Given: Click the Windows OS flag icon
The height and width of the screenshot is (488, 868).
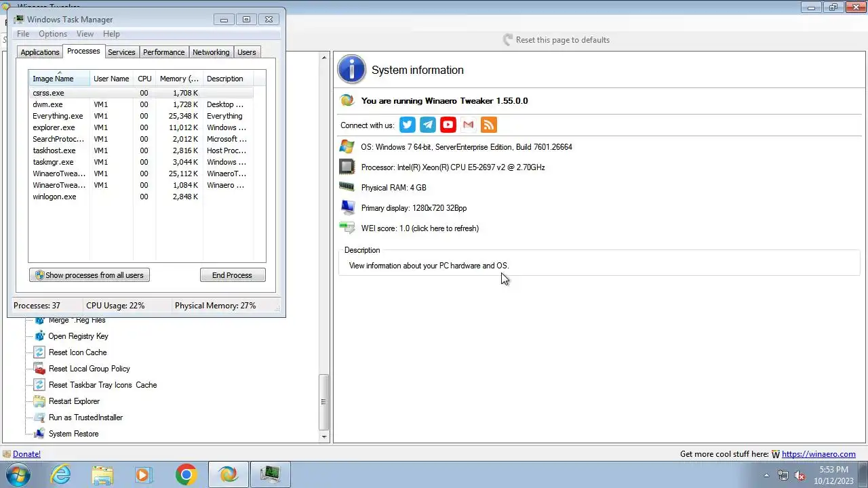Looking at the screenshot, I should [347, 147].
